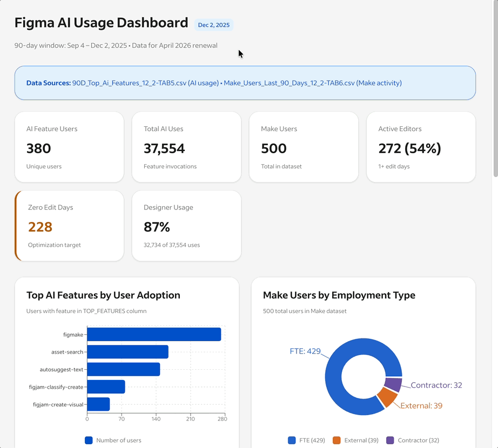The height and width of the screenshot is (448, 498).
Task: Click the asset-search bar in the chart
Action: (x=128, y=351)
